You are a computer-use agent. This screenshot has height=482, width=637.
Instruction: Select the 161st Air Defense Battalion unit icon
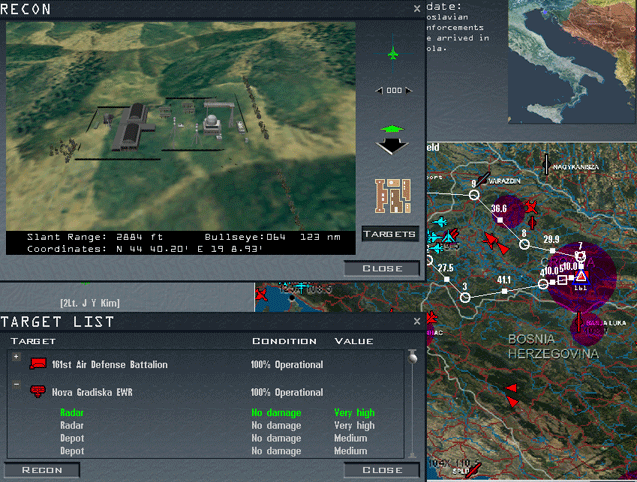point(38,364)
